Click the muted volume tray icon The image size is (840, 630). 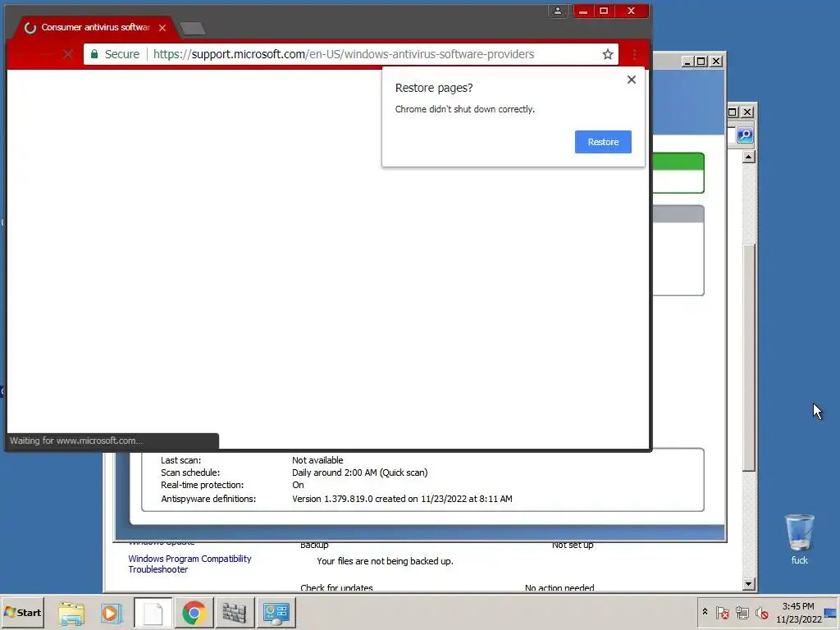click(761, 612)
